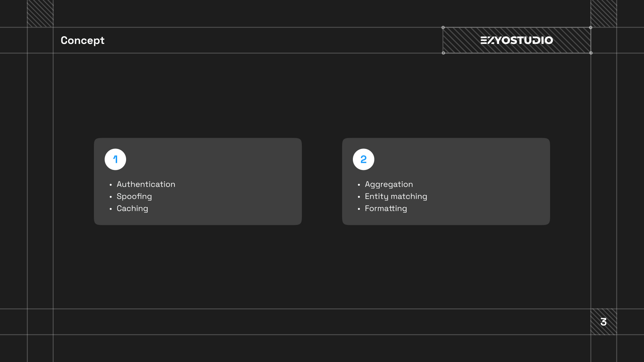Select the Spoofing bullet item
The image size is (644, 362).
(x=134, y=196)
